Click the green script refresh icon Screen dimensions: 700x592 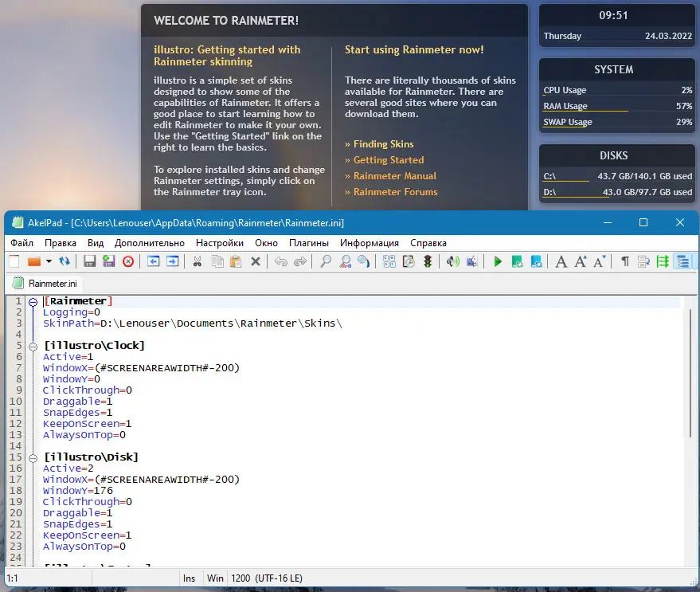[517, 261]
